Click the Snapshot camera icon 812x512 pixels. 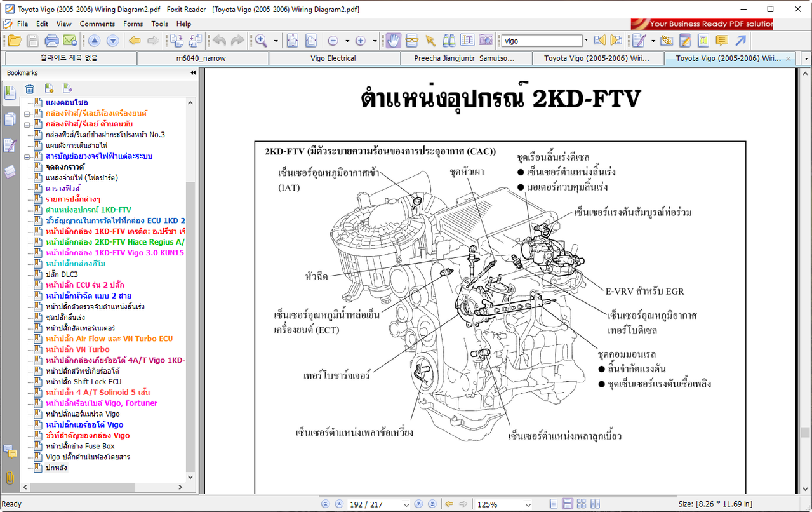point(486,41)
